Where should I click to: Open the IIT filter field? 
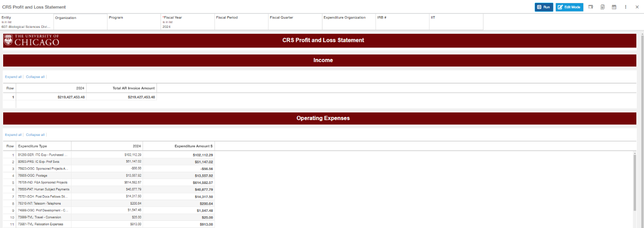click(456, 22)
